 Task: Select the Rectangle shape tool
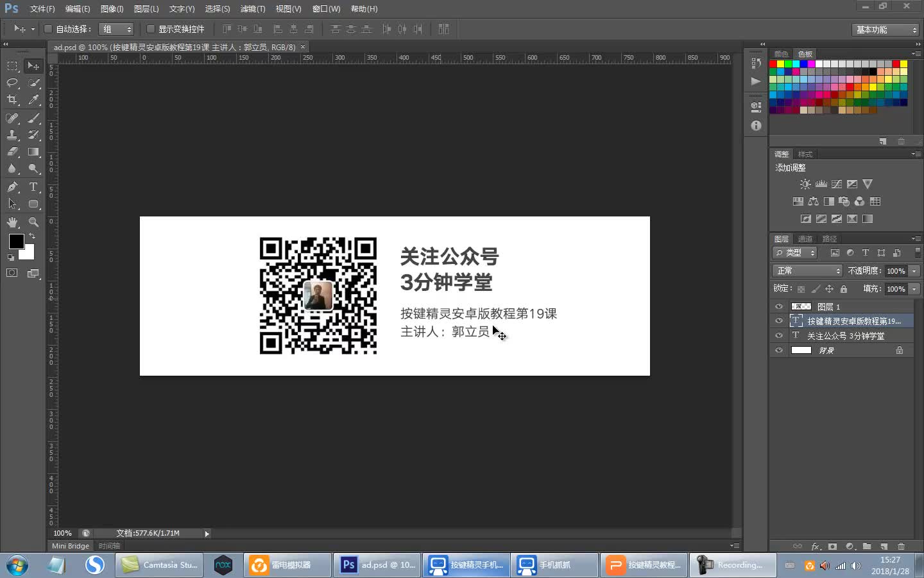coord(33,204)
